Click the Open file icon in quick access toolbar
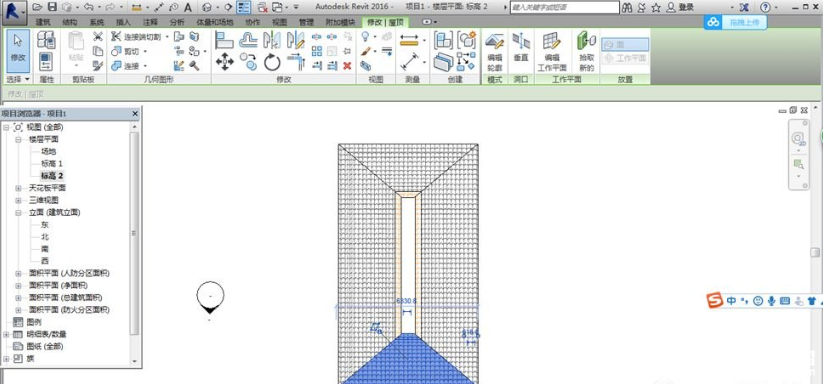 coord(37,7)
